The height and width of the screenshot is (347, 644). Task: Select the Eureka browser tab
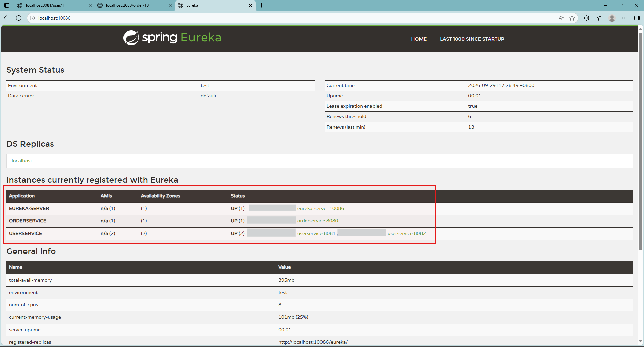pos(215,5)
